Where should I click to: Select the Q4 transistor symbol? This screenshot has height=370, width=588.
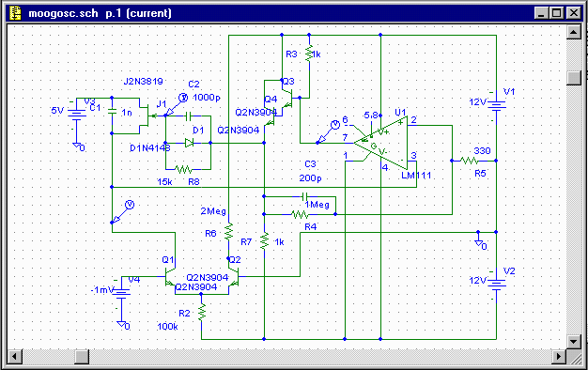(271, 116)
